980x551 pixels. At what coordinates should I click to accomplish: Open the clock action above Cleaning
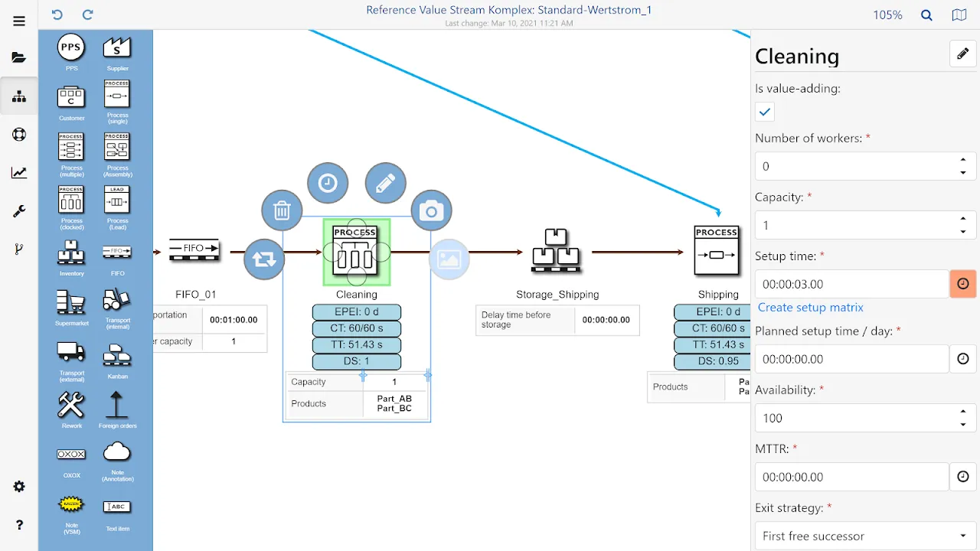tap(328, 183)
